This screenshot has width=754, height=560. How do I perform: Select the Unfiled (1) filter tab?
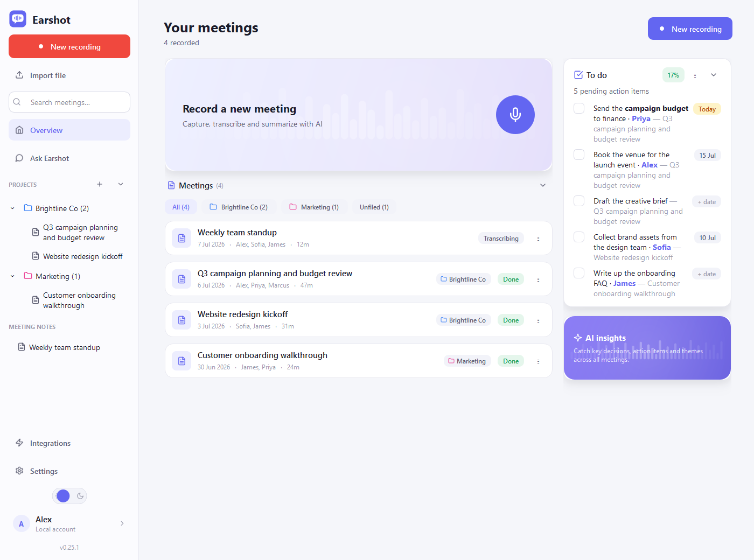(x=374, y=207)
